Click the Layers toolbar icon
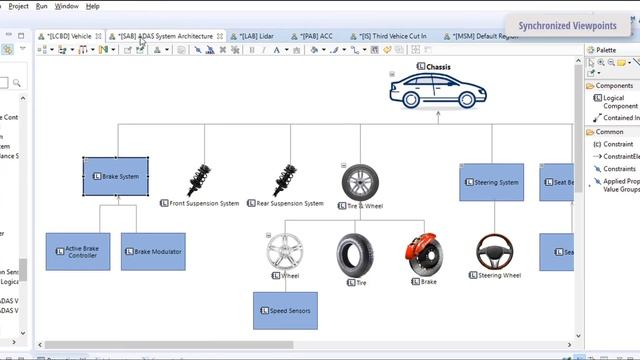Image resolution: width=640 pixels, height=360 pixels. click(157, 50)
